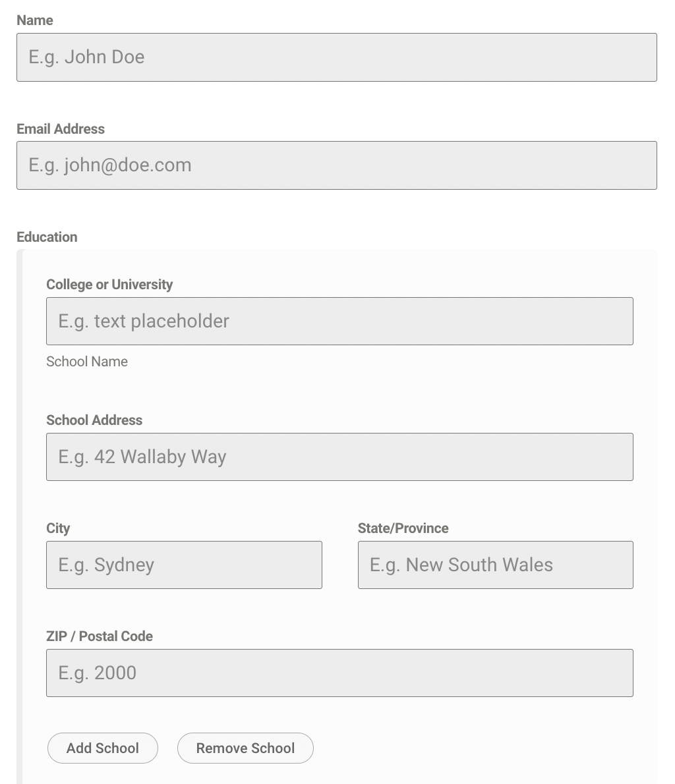
Task: Select the Education section heading
Action: pyautogui.click(x=47, y=237)
